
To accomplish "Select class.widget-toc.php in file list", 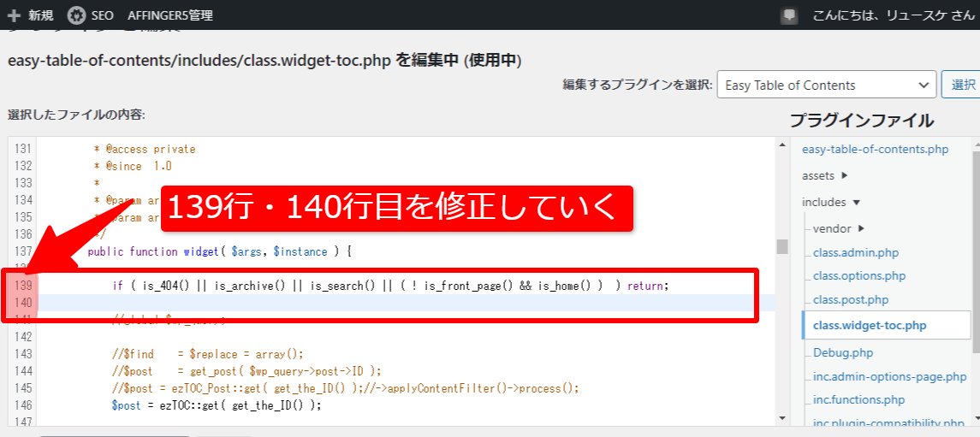I will [869, 325].
